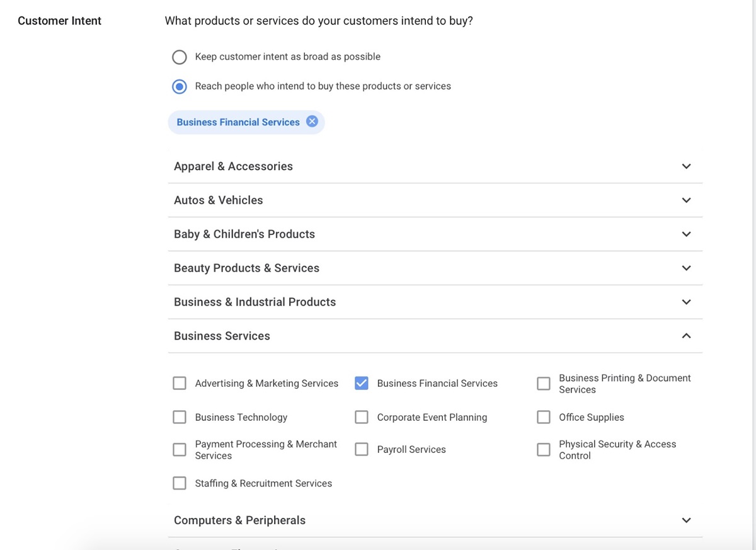The image size is (756, 550).
Task: Collapse the Business Services section
Action: click(686, 336)
